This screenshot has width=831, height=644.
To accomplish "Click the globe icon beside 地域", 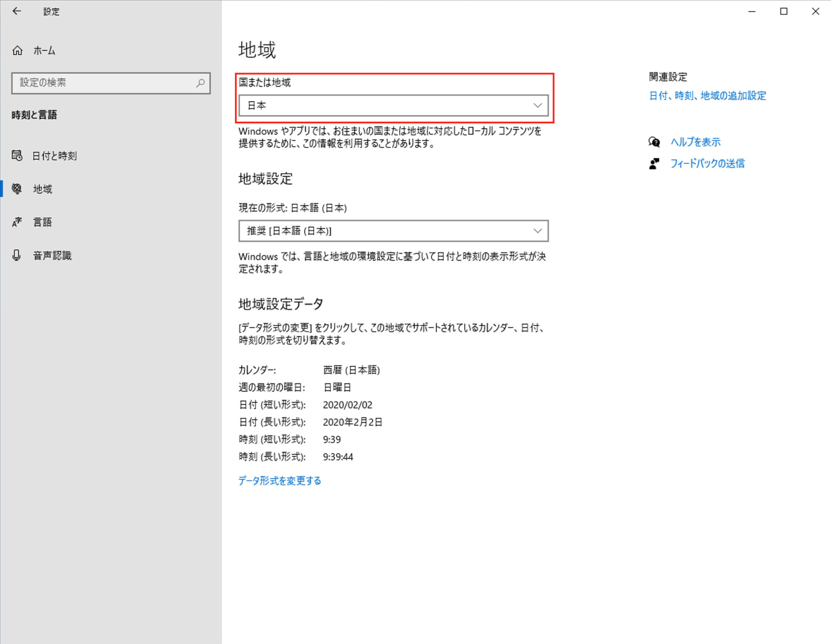I will pyautogui.click(x=17, y=189).
